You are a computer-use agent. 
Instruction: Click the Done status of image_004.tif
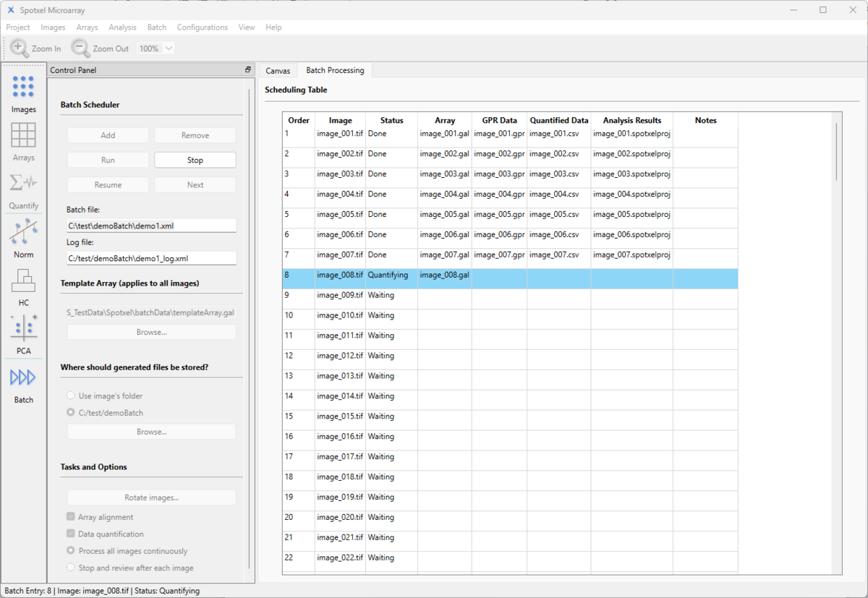[x=391, y=198]
